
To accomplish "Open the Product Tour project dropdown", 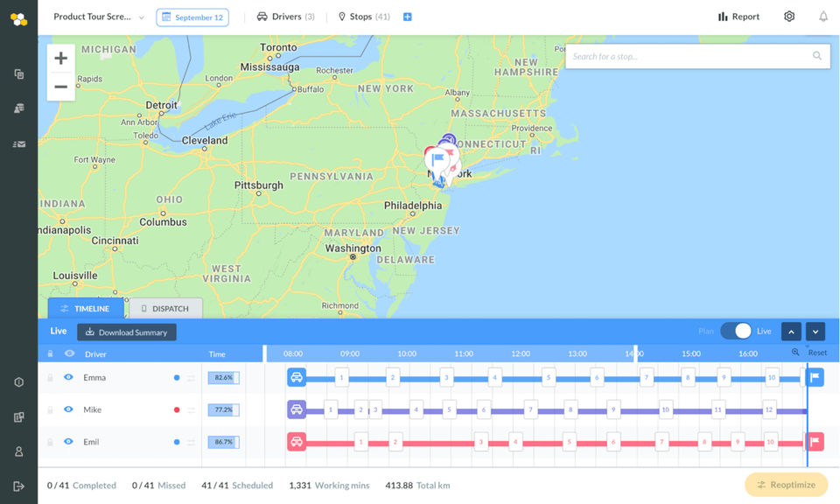I will pos(99,17).
